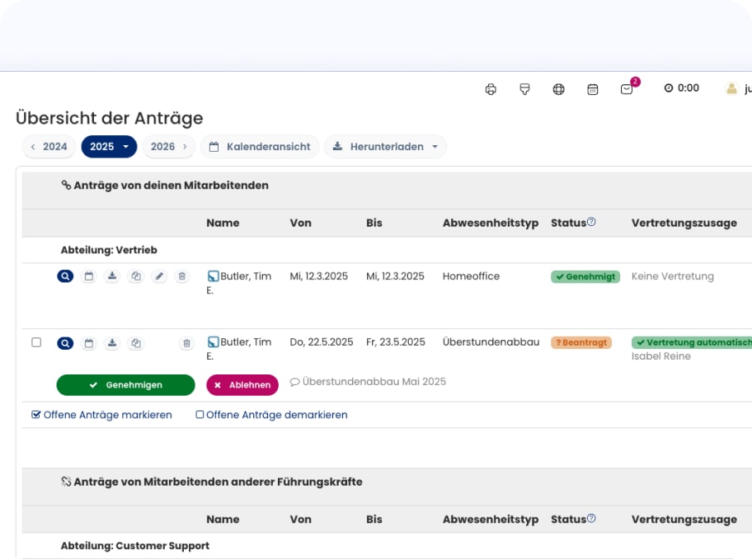
Task: Click 'Offene Anträge markieren' checkbox link
Action: 101,415
